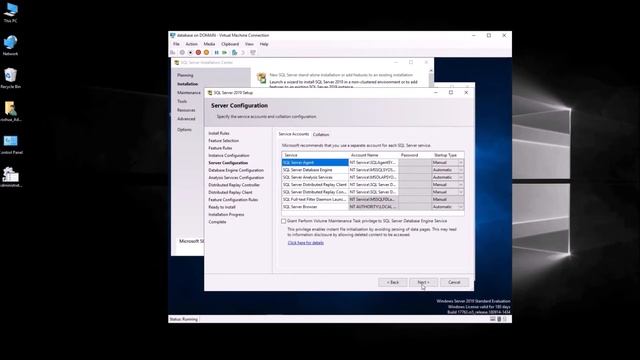Open This PC desktop icon
640x360 pixels.
click(x=11, y=12)
